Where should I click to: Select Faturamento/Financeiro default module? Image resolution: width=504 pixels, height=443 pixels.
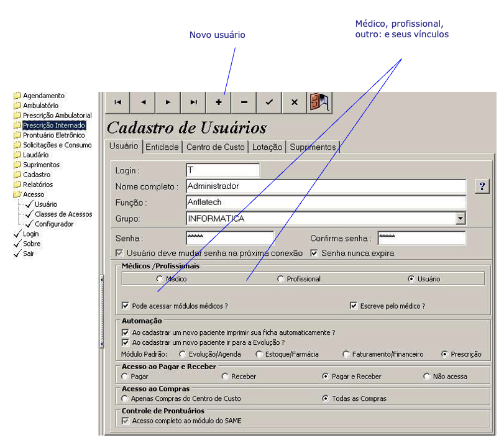click(x=346, y=354)
